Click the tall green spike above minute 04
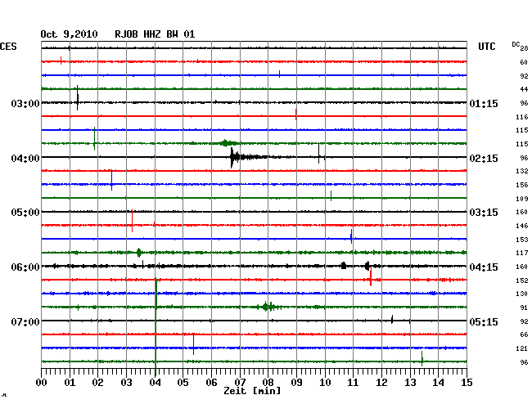Image resolution: width=532 pixels, height=404 pixels. pos(156,325)
